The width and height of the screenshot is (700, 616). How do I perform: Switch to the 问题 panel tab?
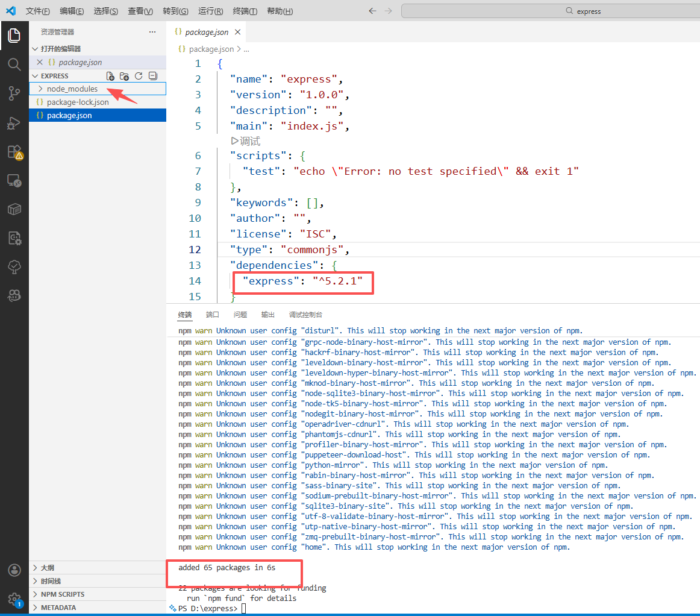(240, 315)
